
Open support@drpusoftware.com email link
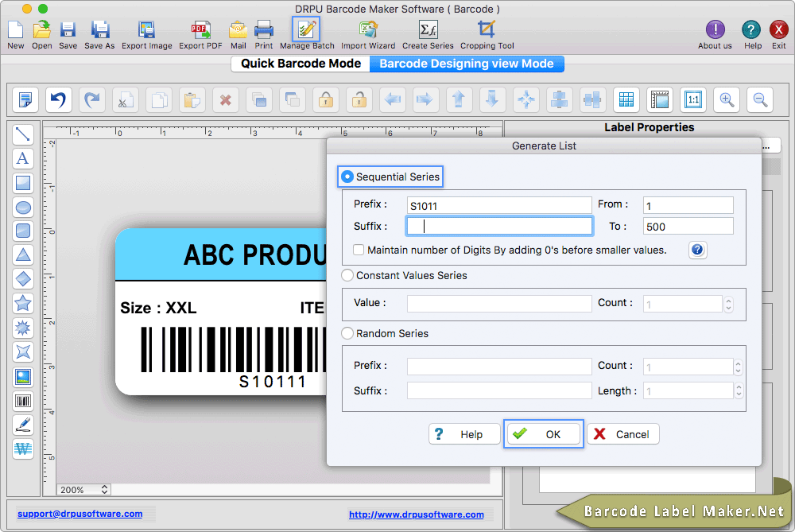click(79, 514)
